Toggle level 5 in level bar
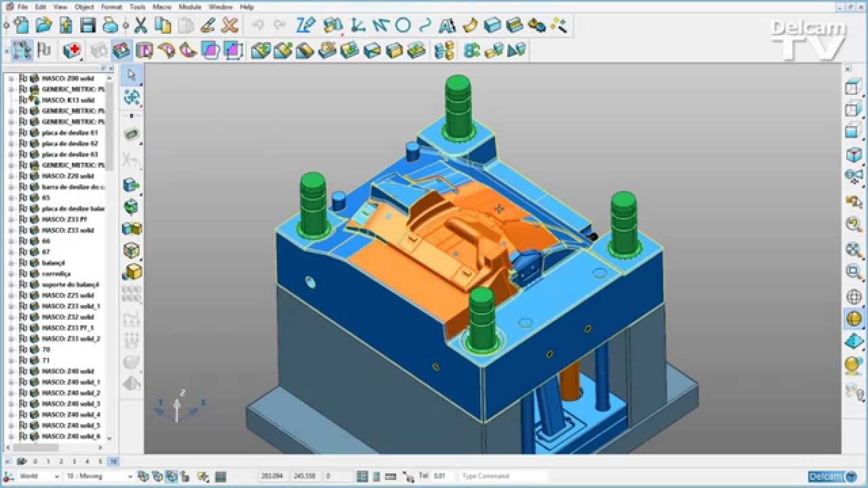 100,462
